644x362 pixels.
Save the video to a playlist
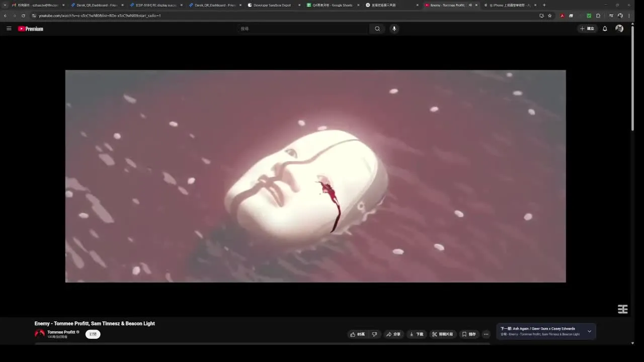point(469,334)
